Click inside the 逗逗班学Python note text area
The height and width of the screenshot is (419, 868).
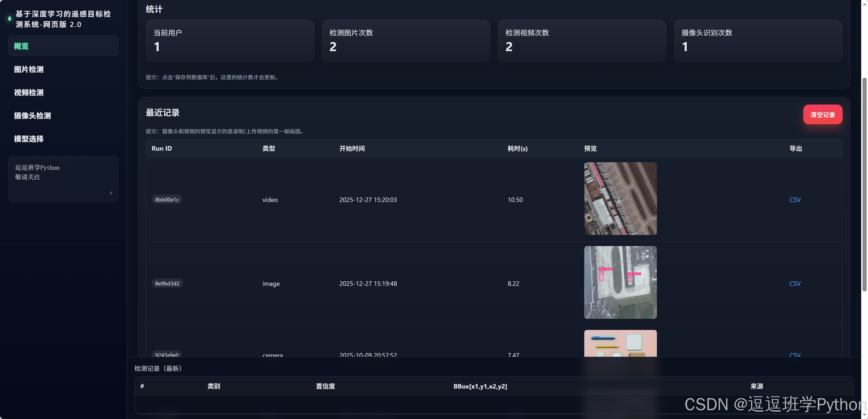coord(63,179)
